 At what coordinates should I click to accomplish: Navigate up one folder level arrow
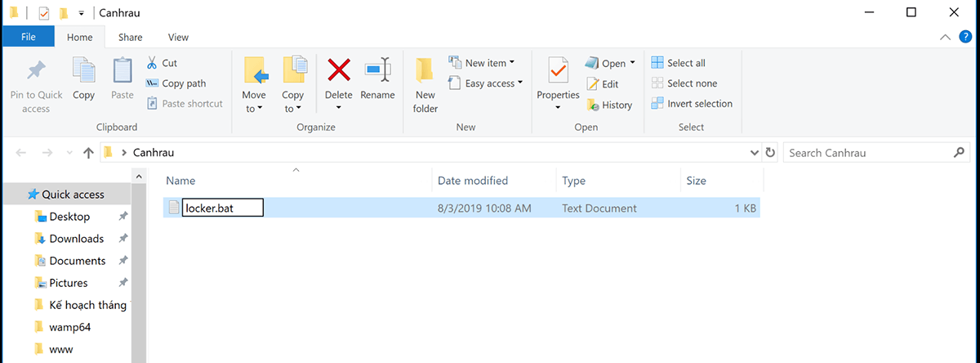click(88, 153)
